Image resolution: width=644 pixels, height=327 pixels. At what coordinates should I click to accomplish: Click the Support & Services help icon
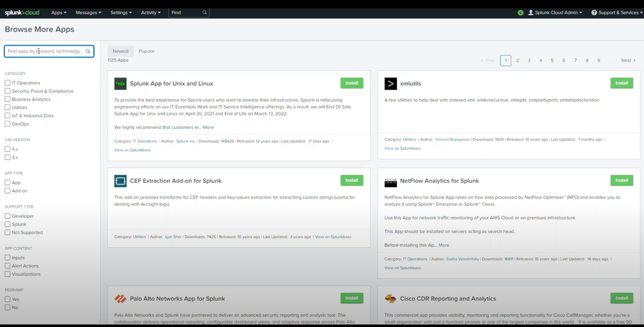click(x=594, y=13)
